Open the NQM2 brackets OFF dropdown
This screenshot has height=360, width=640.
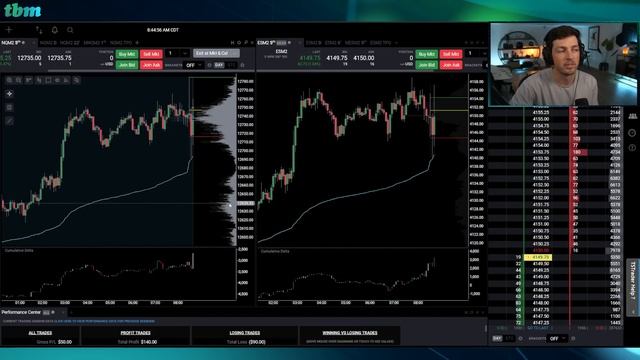(x=194, y=65)
